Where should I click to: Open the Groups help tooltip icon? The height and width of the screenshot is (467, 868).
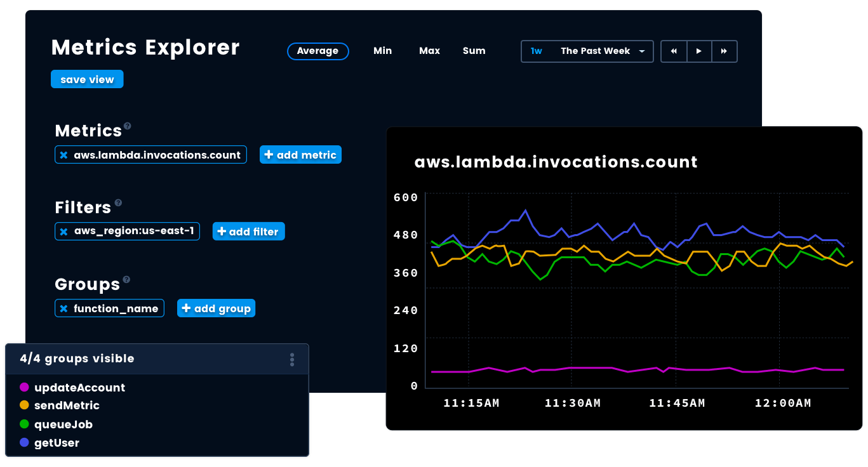pyautogui.click(x=127, y=279)
